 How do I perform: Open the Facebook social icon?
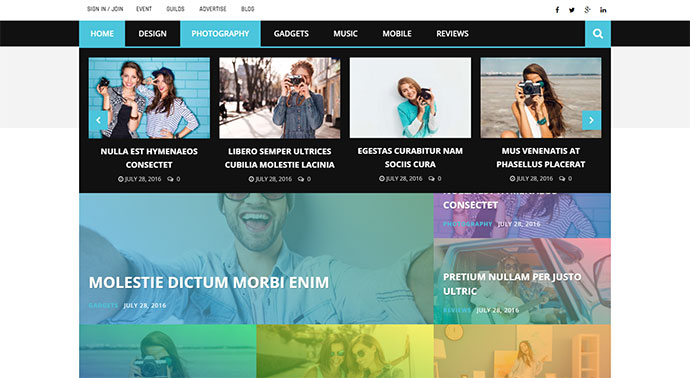[x=557, y=10]
